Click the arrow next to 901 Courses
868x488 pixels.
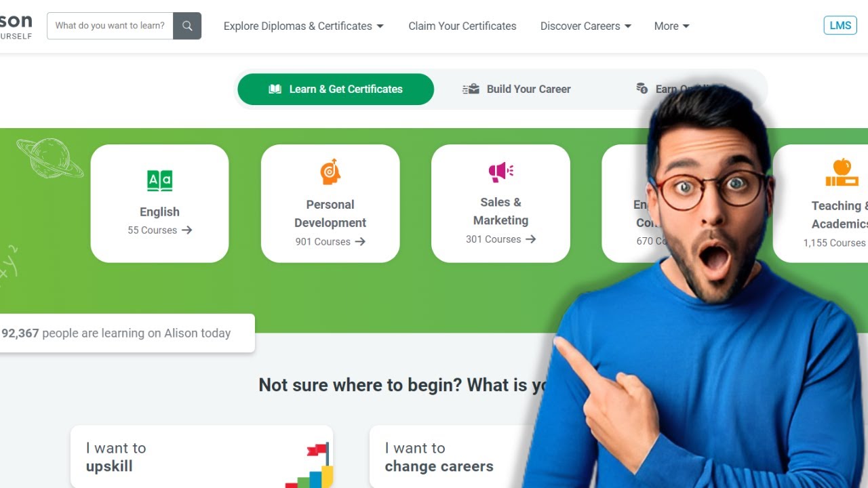[x=360, y=241]
